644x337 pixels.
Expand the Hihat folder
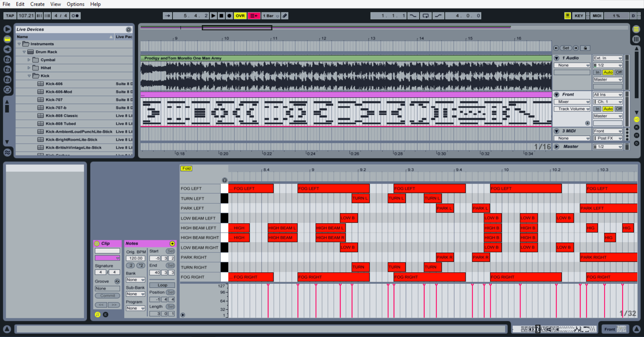pyautogui.click(x=29, y=68)
